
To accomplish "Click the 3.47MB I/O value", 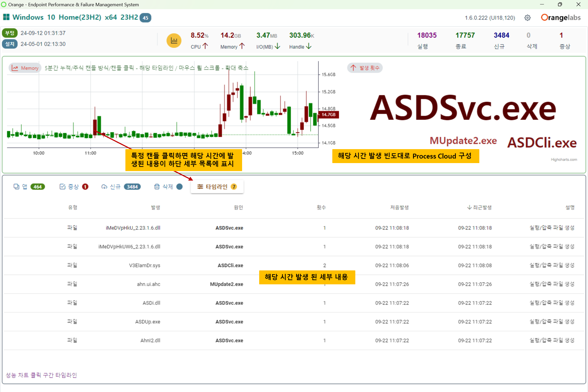I will click(266, 35).
